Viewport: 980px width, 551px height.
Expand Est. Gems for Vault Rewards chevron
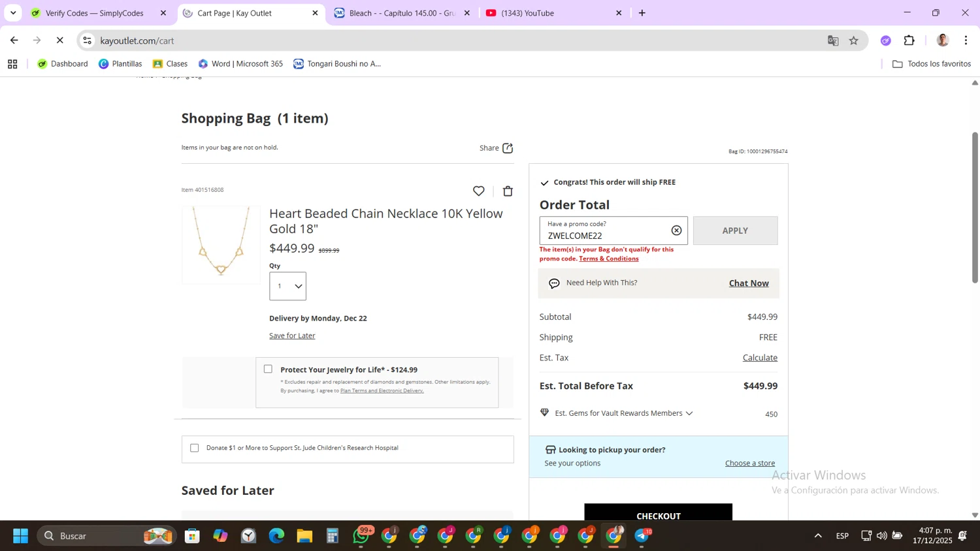click(689, 413)
